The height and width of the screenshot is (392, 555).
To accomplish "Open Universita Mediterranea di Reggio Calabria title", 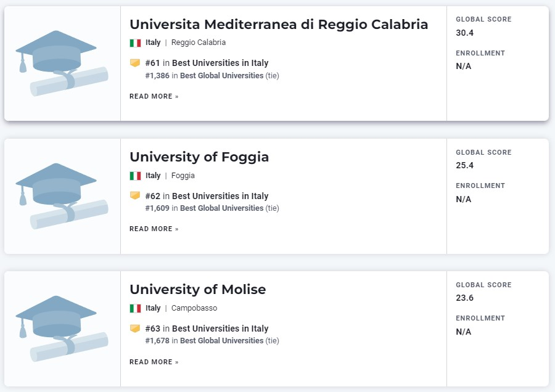I will click(279, 25).
